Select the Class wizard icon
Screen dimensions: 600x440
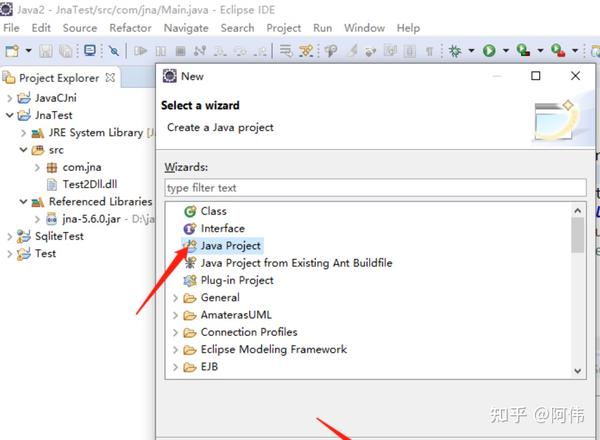click(x=190, y=211)
